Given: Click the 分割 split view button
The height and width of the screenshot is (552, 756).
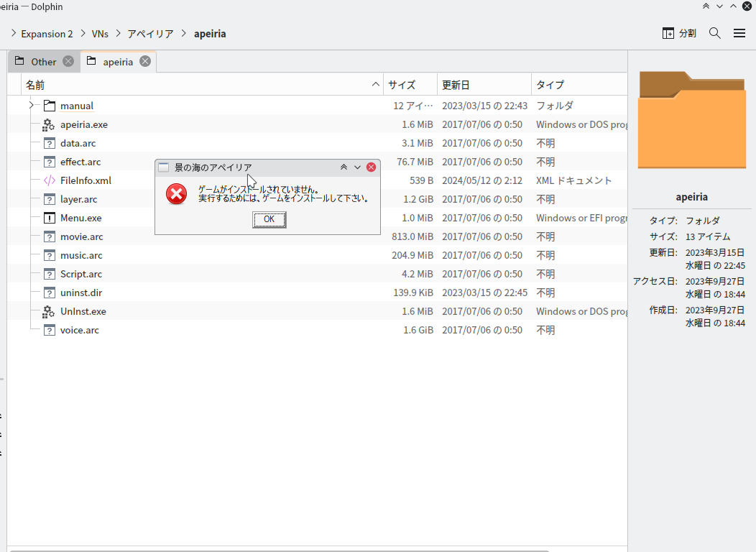Looking at the screenshot, I should [x=679, y=33].
